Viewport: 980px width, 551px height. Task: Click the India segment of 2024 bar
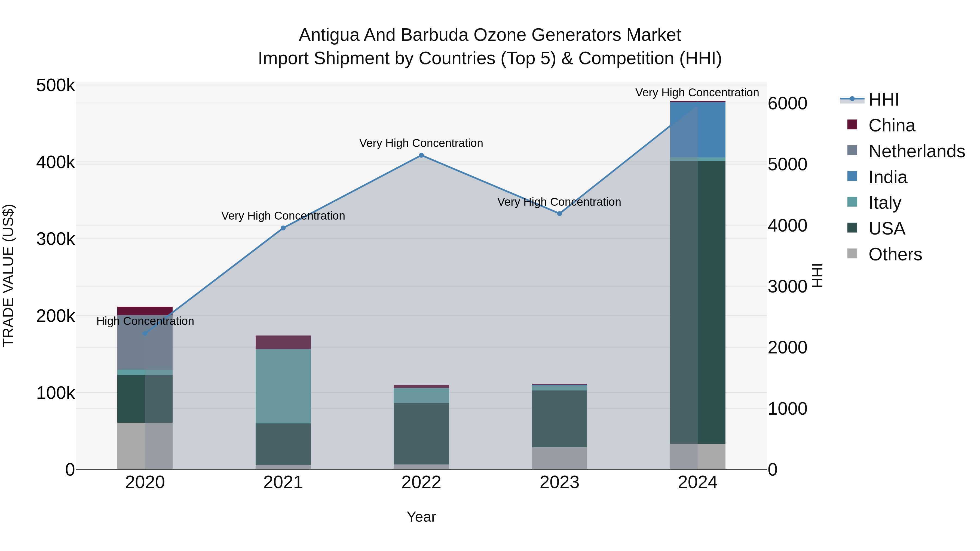coord(698,130)
